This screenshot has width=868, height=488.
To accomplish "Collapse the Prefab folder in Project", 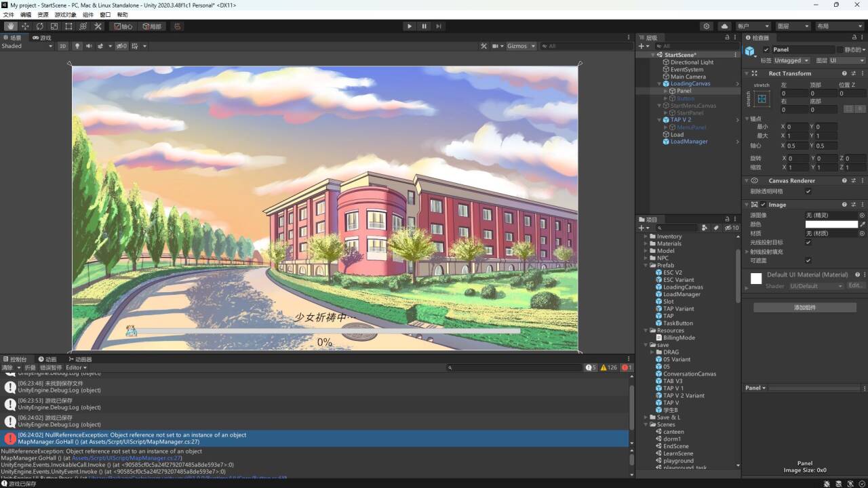I will pyautogui.click(x=646, y=265).
